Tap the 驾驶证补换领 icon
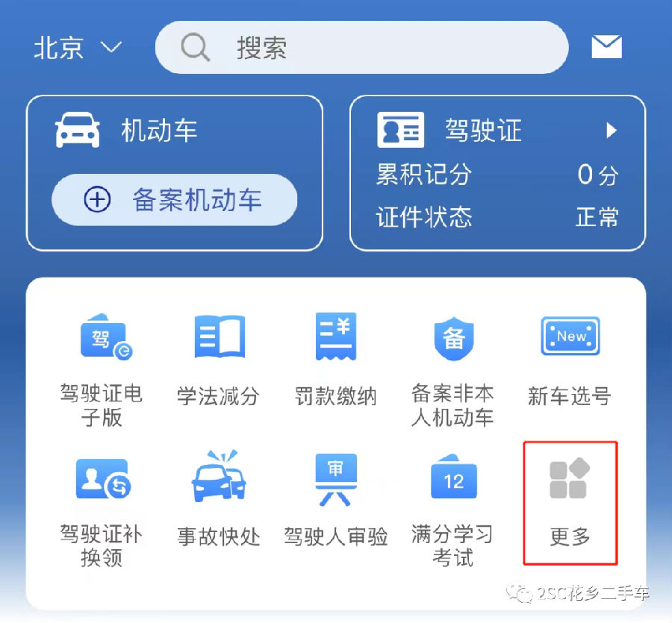The image size is (672, 623). coord(103,479)
